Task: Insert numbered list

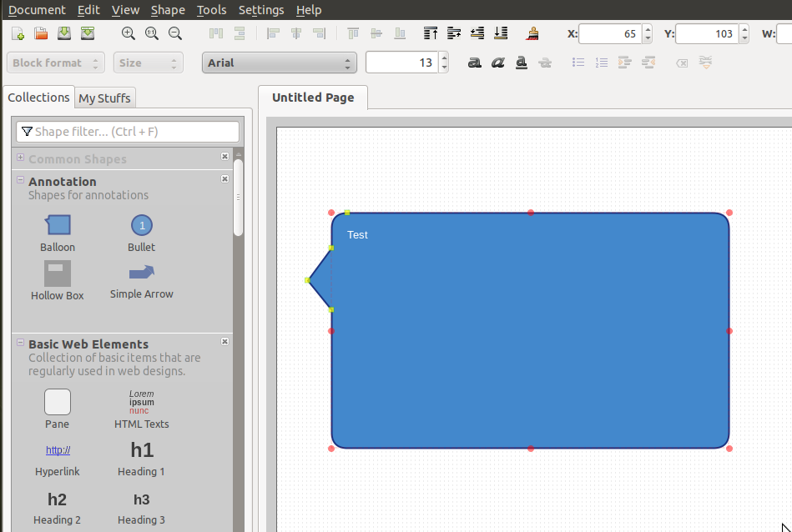Action: point(601,63)
